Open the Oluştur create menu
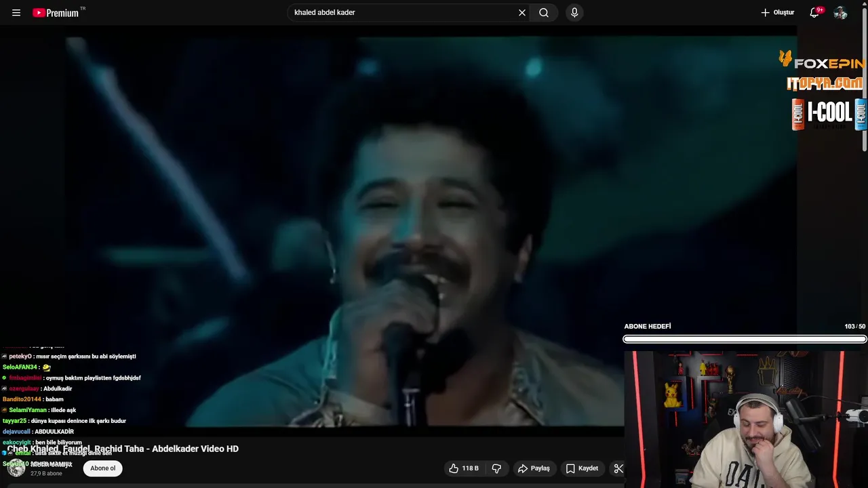 pos(777,13)
